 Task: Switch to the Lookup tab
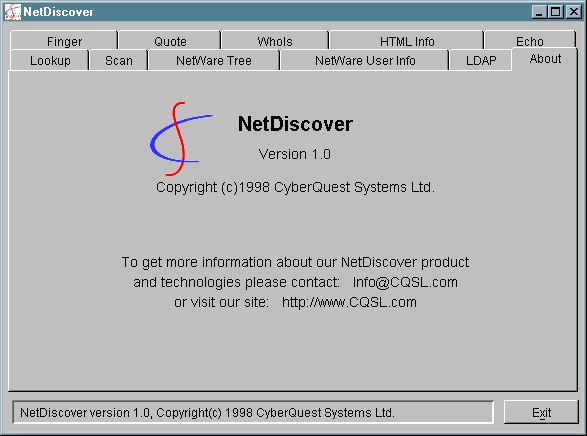(x=50, y=60)
